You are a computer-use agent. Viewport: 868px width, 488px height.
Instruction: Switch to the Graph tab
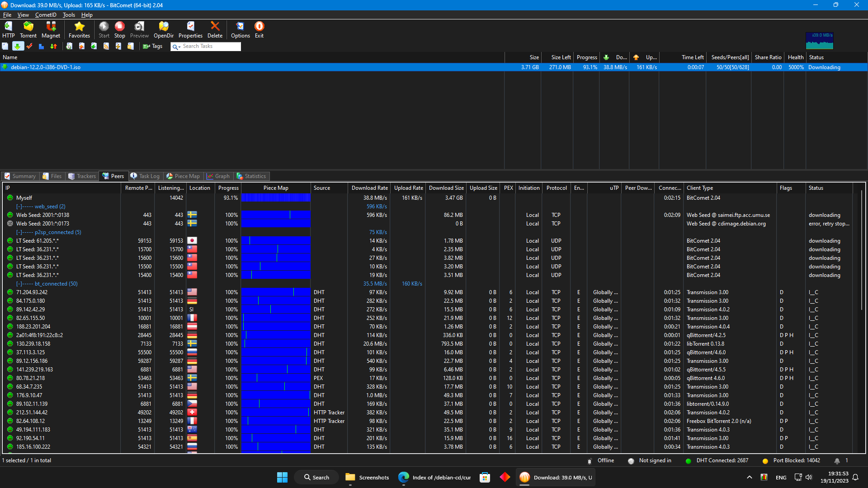[x=218, y=176]
